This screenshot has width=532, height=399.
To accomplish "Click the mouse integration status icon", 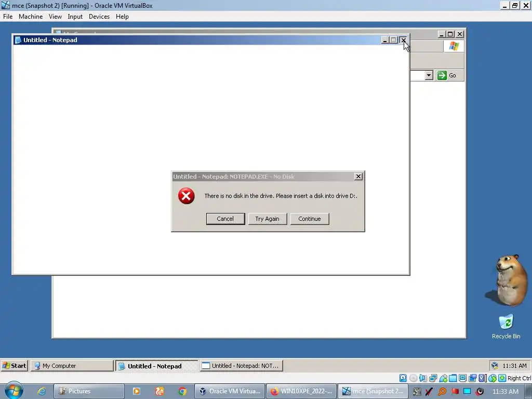I will [493, 378].
